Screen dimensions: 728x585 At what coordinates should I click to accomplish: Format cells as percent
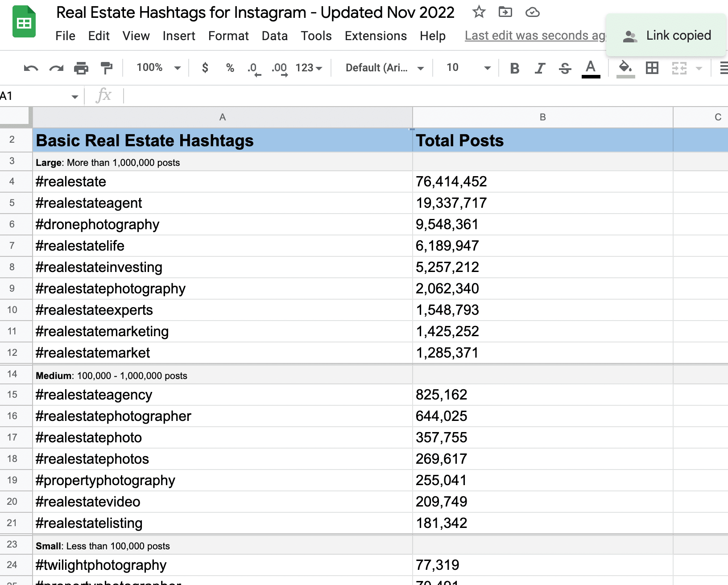(x=230, y=68)
